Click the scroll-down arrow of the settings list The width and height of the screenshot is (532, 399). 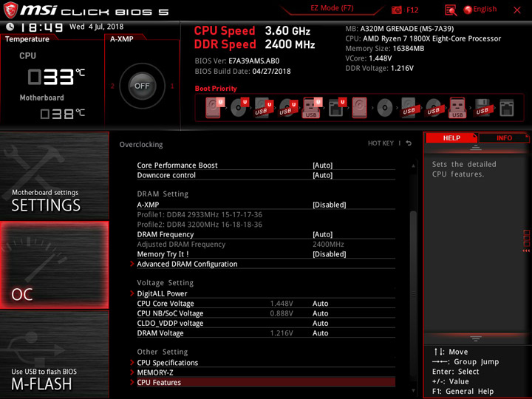click(x=413, y=391)
